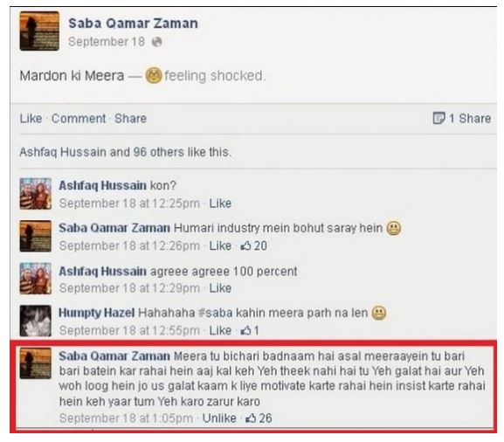Viewport: 504px width, 442px height.
Task: Open the 1 Share note icon
Action: (x=438, y=118)
